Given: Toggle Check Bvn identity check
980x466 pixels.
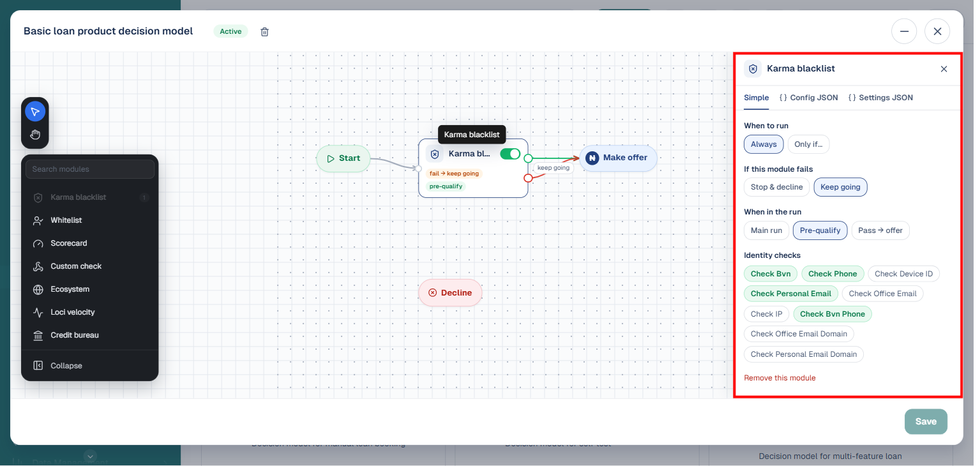Looking at the screenshot, I should pos(771,274).
